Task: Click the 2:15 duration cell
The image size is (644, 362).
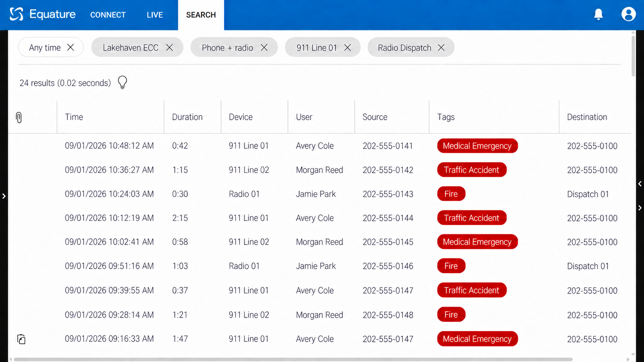Action: coord(180,218)
